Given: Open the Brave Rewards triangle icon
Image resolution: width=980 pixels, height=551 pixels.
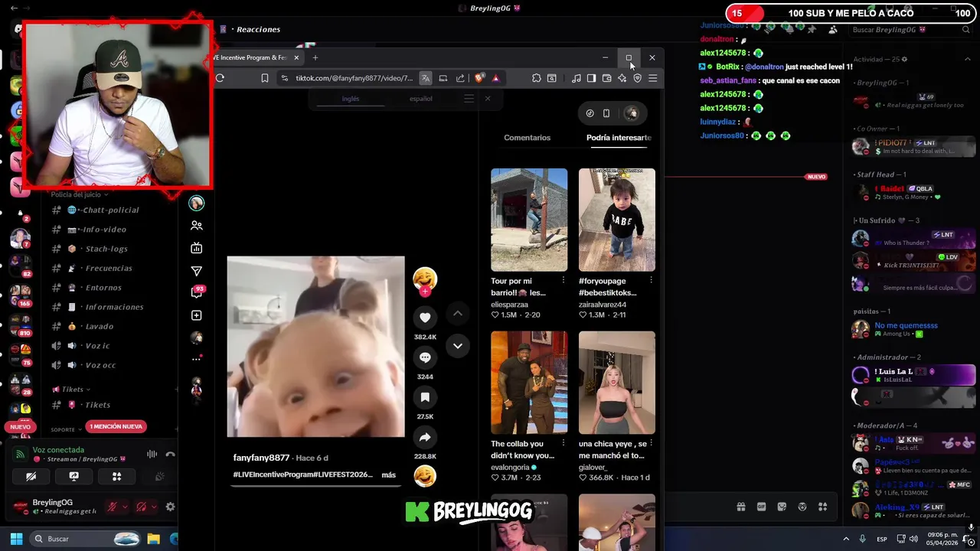Looking at the screenshot, I should pyautogui.click(x=495, y=78).
